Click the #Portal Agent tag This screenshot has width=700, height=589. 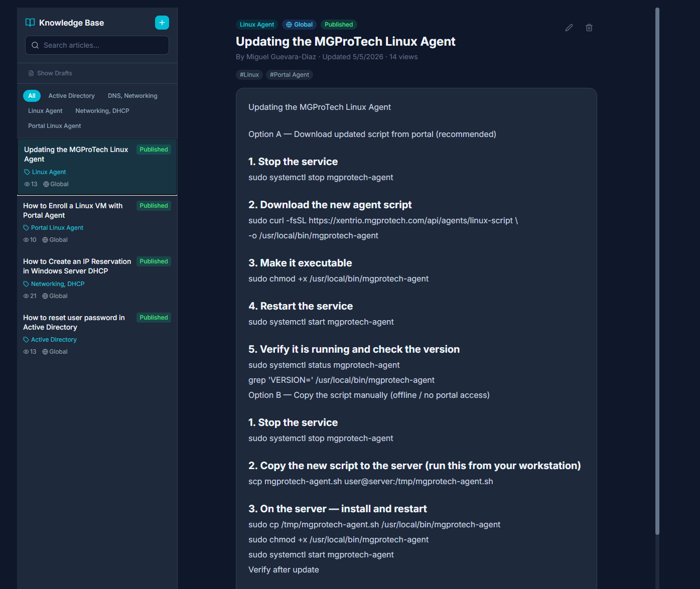point(290,75)
